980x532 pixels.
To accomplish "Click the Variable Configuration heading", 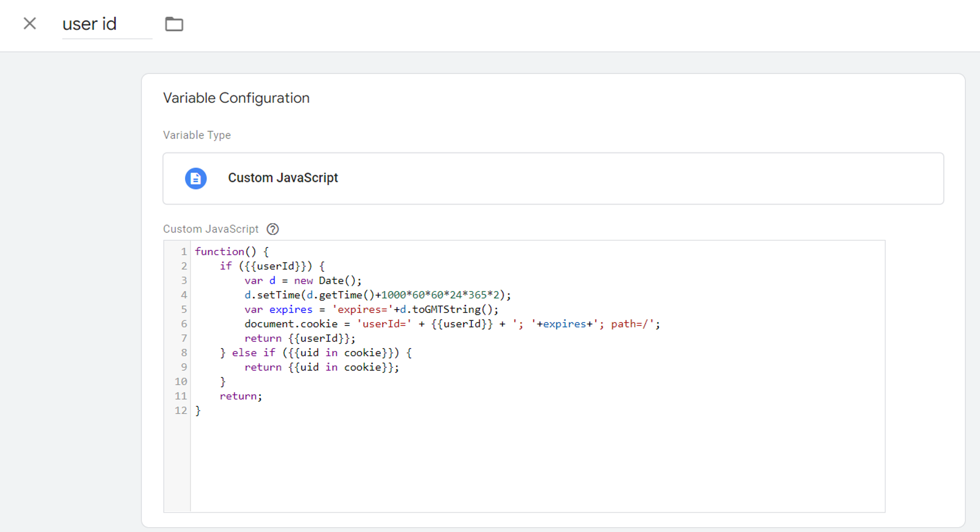I will [x=236, y=98].
